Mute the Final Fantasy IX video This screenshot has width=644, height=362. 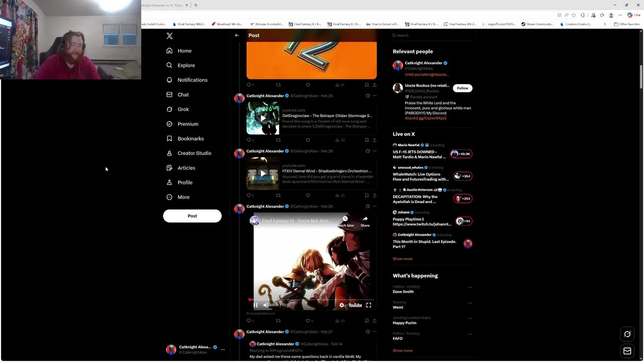[266, 305]
